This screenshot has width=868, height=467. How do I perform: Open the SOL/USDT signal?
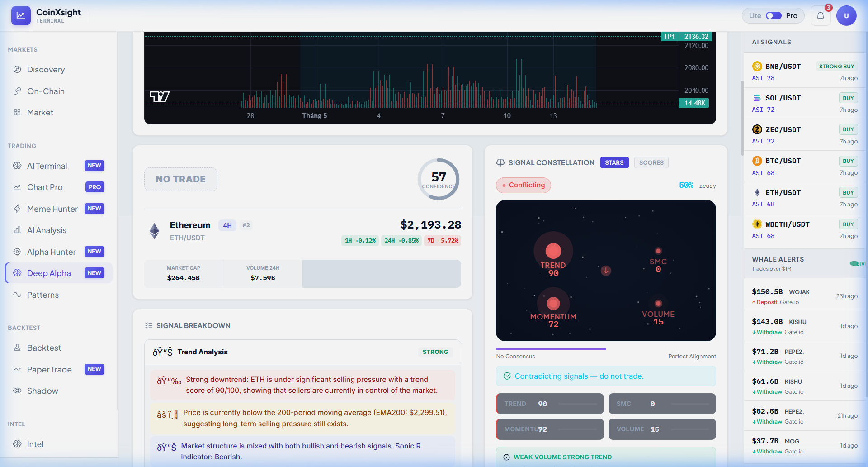coord(805,104)
